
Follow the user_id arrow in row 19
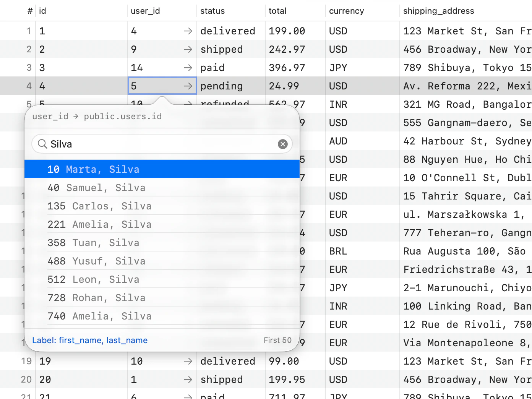[x=188, y=361]
